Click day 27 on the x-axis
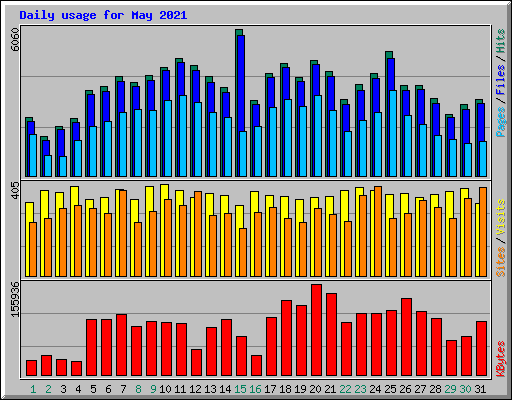 coord(420,389)
